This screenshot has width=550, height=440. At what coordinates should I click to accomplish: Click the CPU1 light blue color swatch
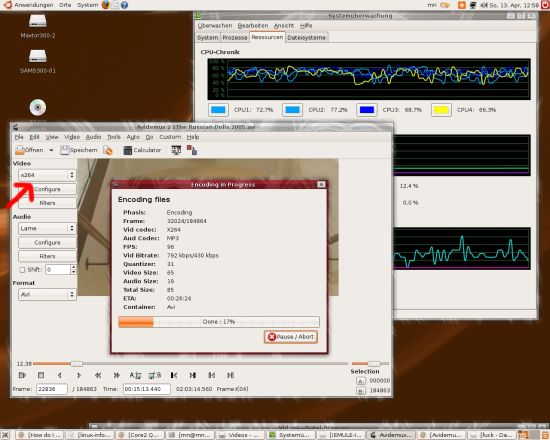coord(218,110)
